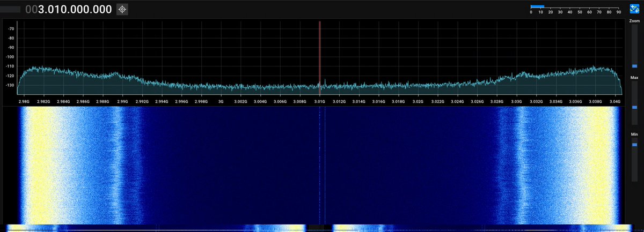Image resolution: width=644 pixels, height=232 pixels.
Task: Click the 2.99G label on frequency axis
Action: [x=122, y=101]
